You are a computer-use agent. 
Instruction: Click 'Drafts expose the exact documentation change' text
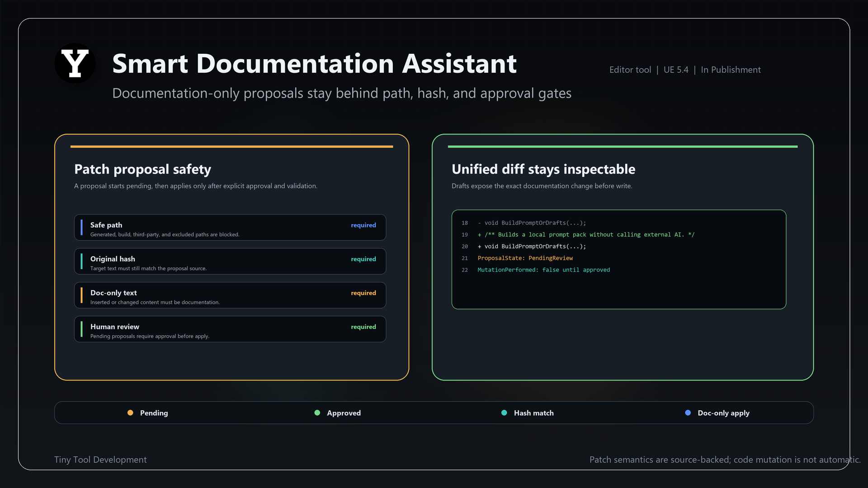pos(542,186)
